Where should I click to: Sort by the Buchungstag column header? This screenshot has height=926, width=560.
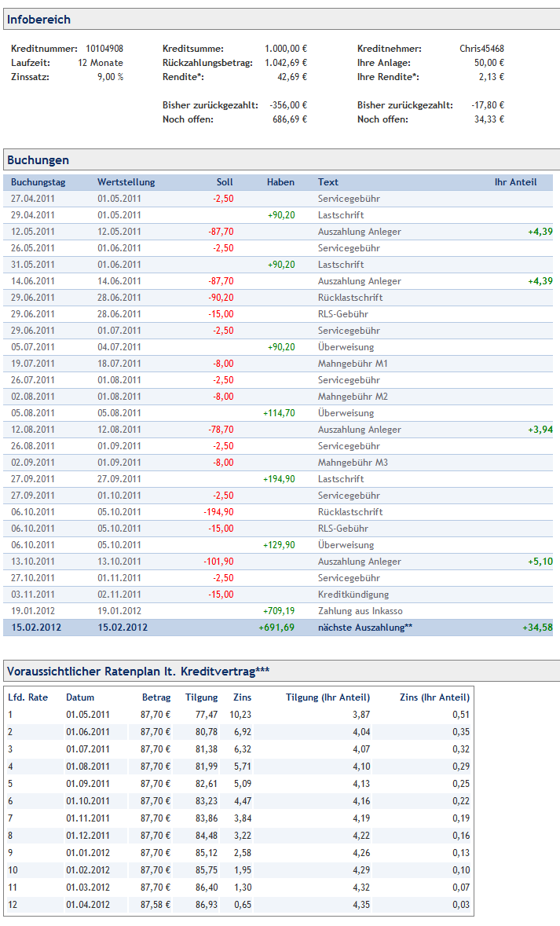[38, 182]
